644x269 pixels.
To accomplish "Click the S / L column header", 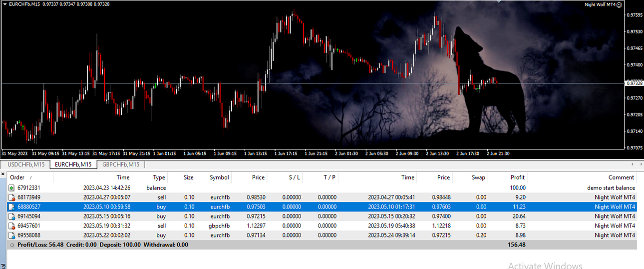I will click(x=285, y=177).
